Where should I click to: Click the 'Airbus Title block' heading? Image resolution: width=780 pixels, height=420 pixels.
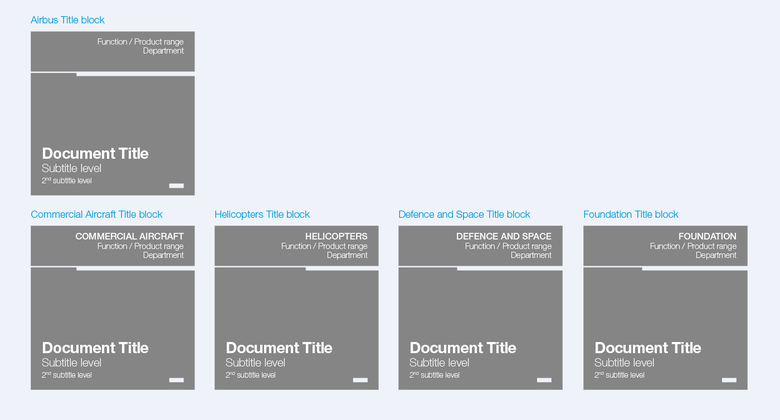pos(68,20)
